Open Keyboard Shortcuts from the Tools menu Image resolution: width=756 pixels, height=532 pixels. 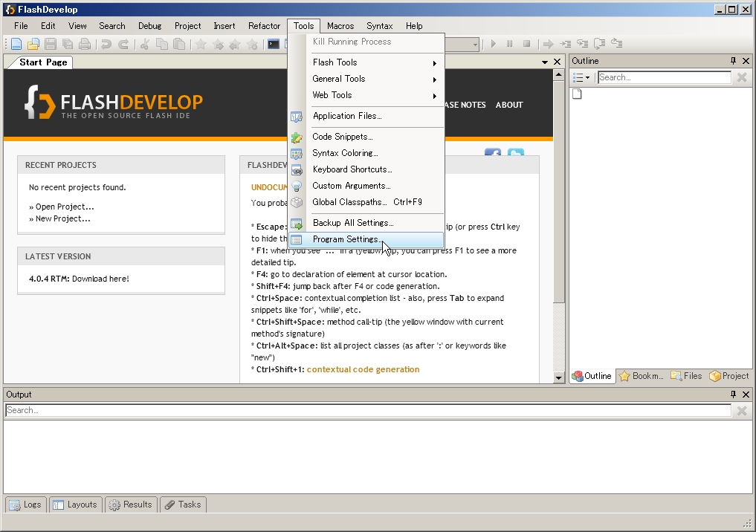(x=366, y=169)
